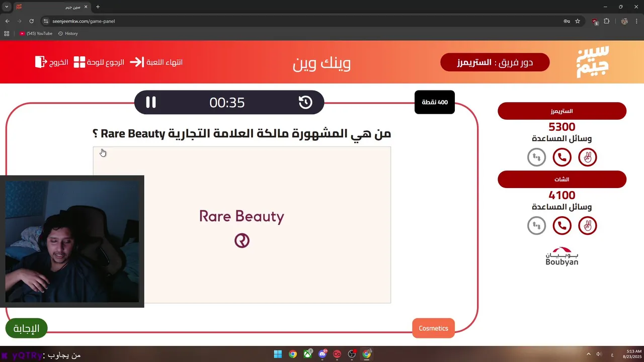The height and width of the screenshot is (362, 644).
Task: Open the Chrome three-dot menu
Action: coord(636,21)
